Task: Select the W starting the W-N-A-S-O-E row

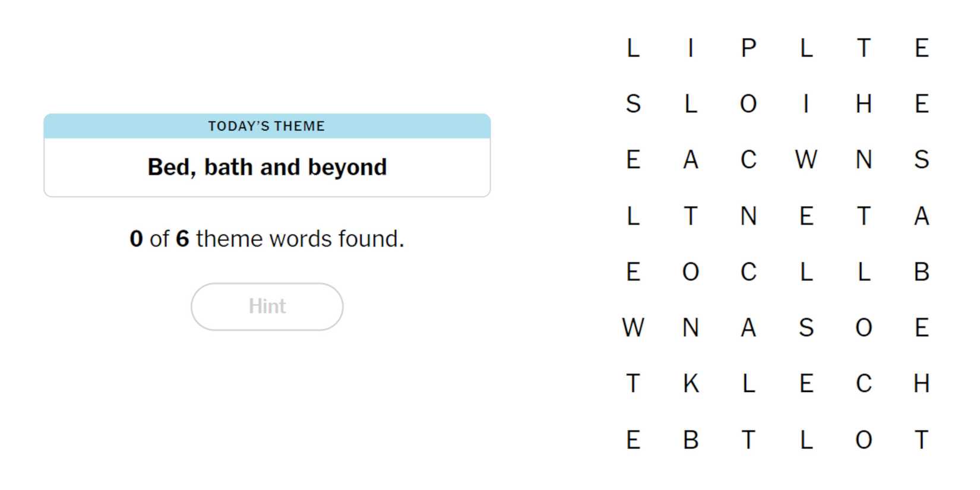Action: coord(633,328)
